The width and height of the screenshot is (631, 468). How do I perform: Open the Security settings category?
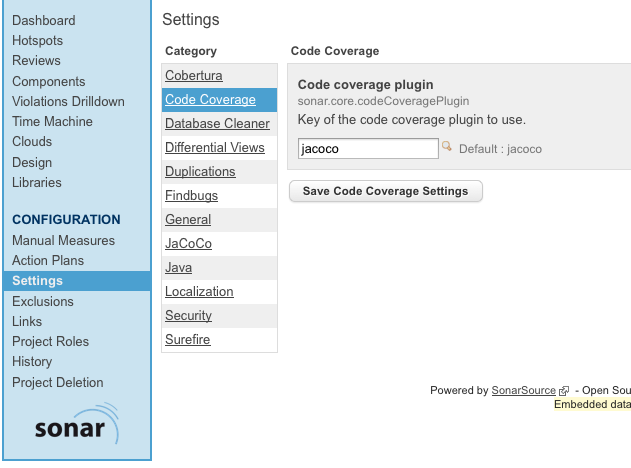click(x=188, y=315)
